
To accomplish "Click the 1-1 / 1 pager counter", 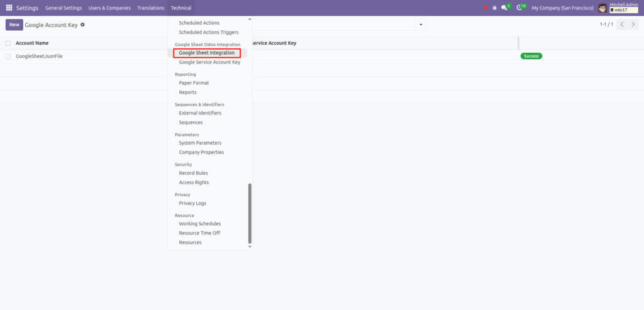I will pyautogui.click(x=606, y=25).
